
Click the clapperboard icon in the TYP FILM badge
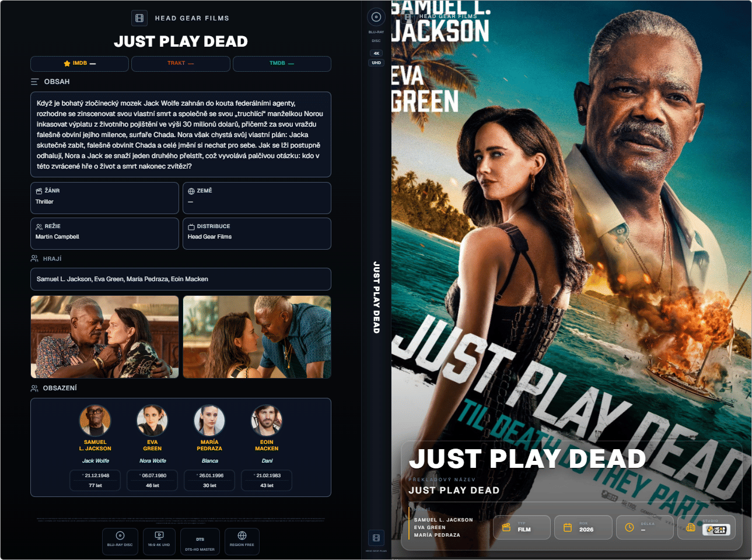(506, 527)
